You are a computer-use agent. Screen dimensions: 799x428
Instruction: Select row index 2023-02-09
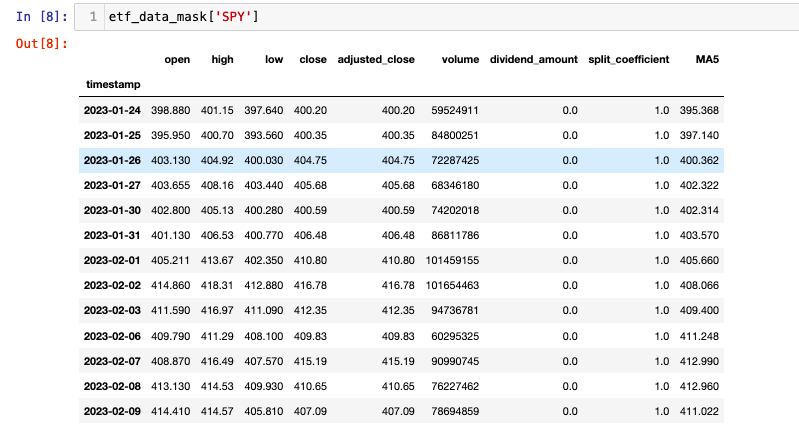(112, 411)
